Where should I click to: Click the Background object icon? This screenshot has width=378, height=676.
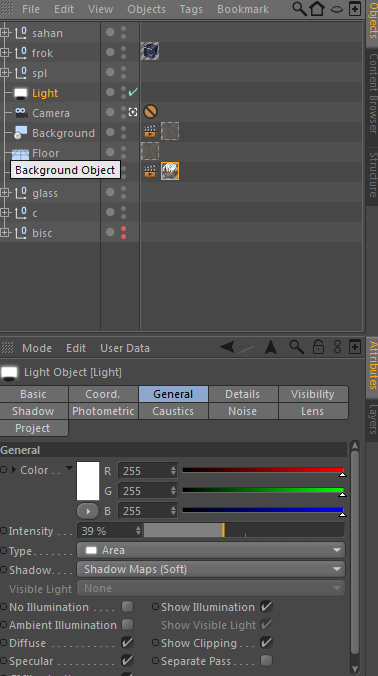coord(20,133)
